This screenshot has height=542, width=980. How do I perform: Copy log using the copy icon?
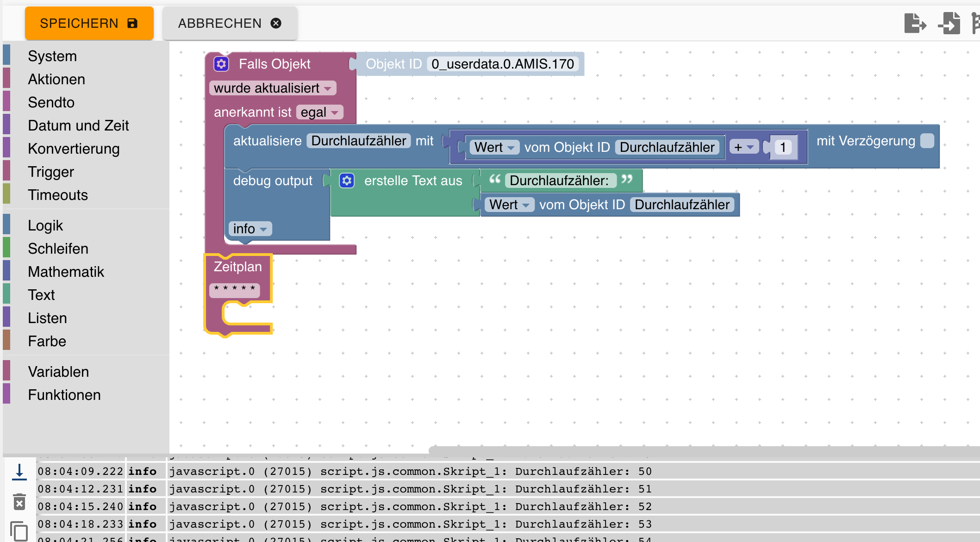(x=19, y=531)
